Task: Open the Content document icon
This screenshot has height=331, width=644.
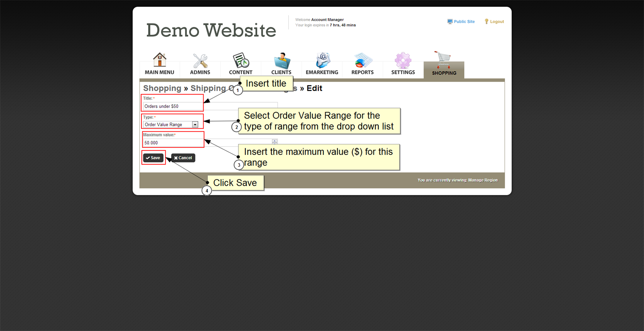Action: coord(241,61)
